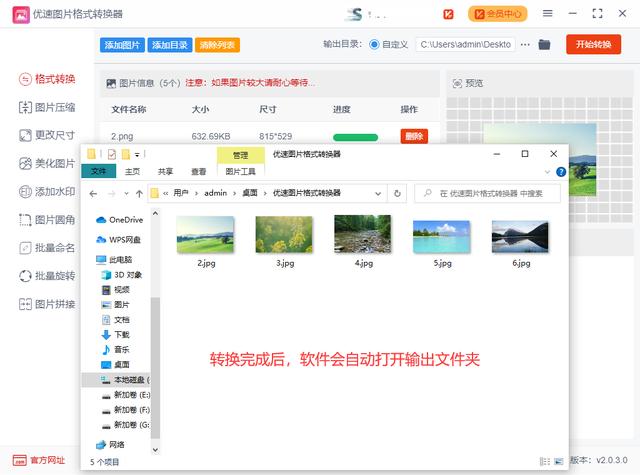
Task: Open 图片拼接 in converter sidebar
Action: (47, 304)
